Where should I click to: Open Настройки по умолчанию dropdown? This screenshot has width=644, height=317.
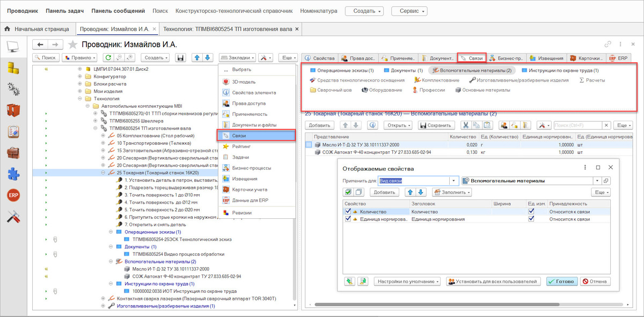tap(406, 281)
